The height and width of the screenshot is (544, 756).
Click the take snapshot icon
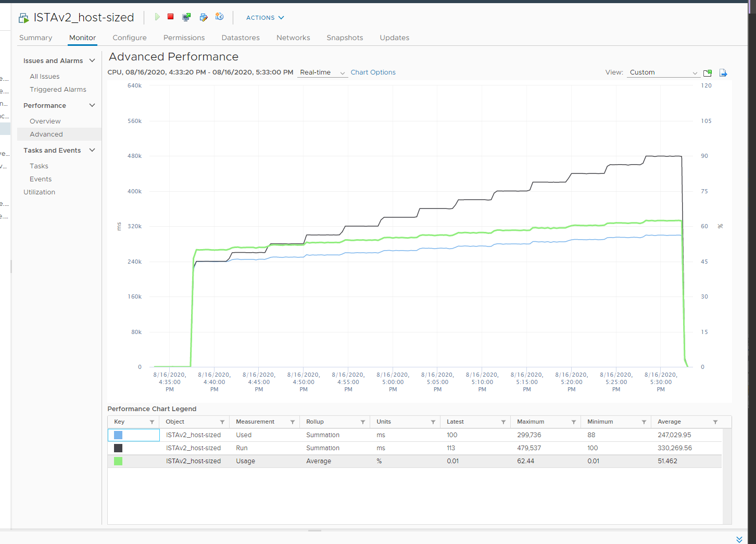click(220, 17)
